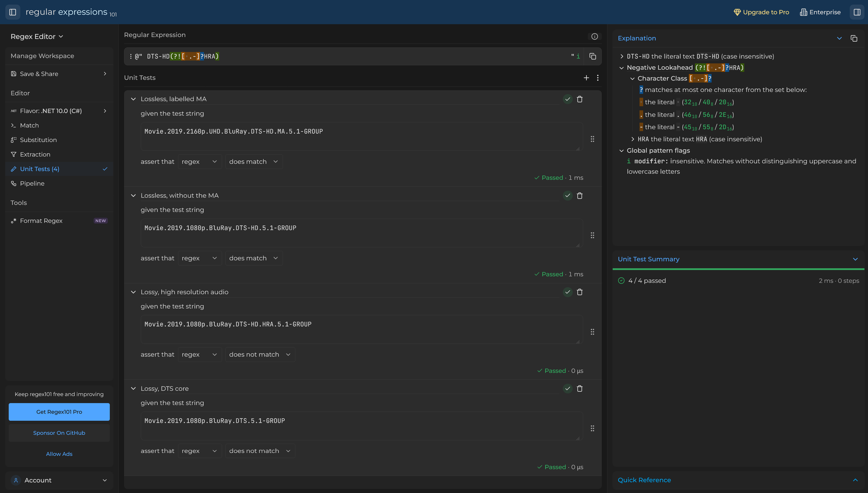Add a new unit test with plus icon
The image size is (868, 493).
click(x=586, y=78)
